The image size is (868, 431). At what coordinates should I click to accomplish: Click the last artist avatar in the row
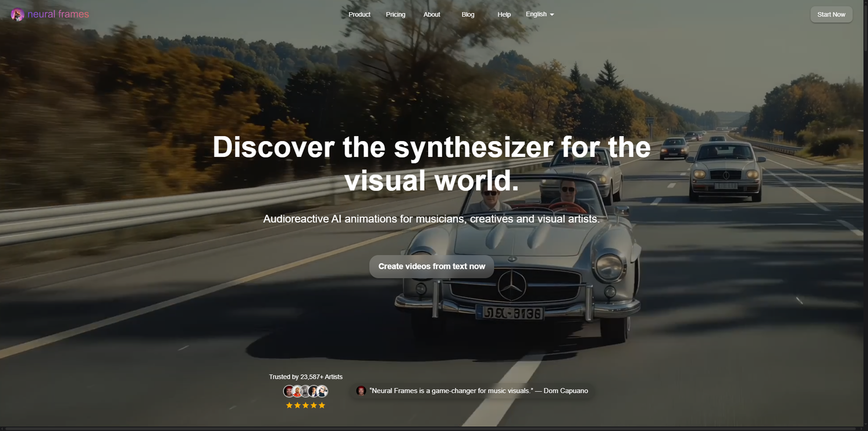click(322, 391)
